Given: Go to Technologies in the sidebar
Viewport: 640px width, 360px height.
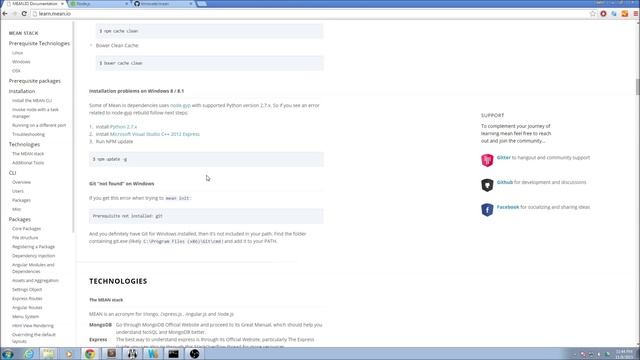Looking at the screenshot, I should click(x=24, y=144).
